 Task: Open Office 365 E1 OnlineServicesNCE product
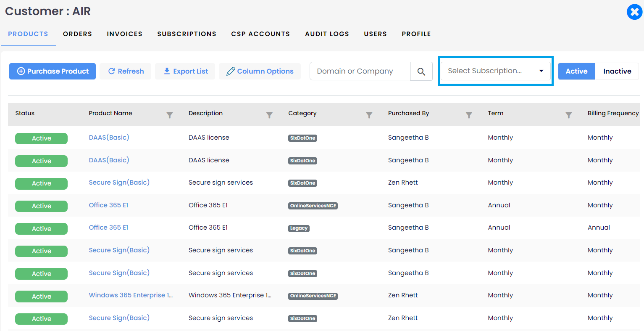[108, 205]
